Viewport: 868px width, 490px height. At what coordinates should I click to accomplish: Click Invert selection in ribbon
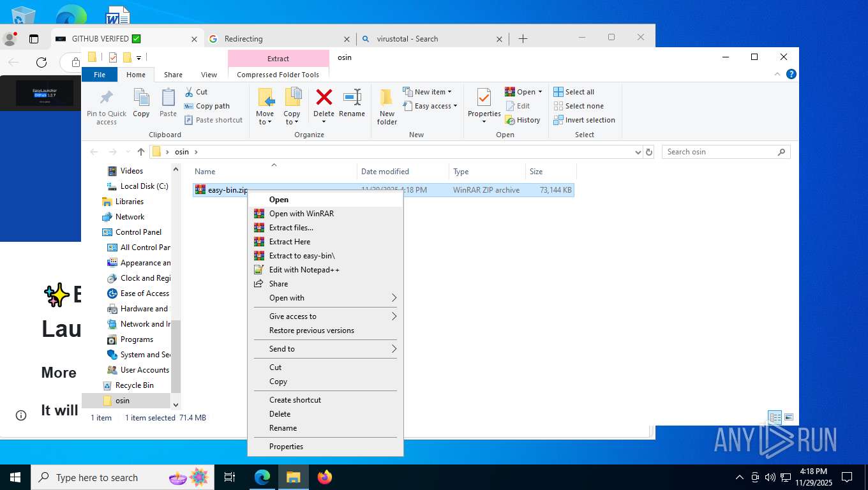pos(584,120)
